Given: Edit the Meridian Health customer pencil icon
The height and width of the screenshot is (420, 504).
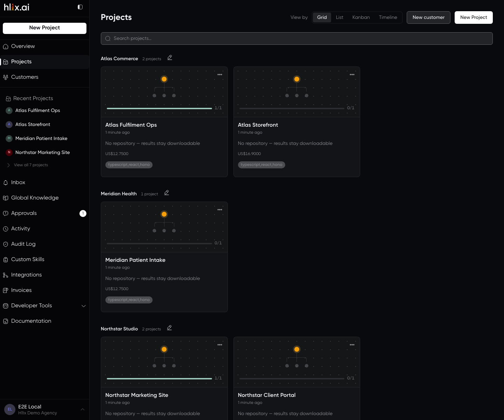Looking at the screenshot, I should tap(167, 193).
